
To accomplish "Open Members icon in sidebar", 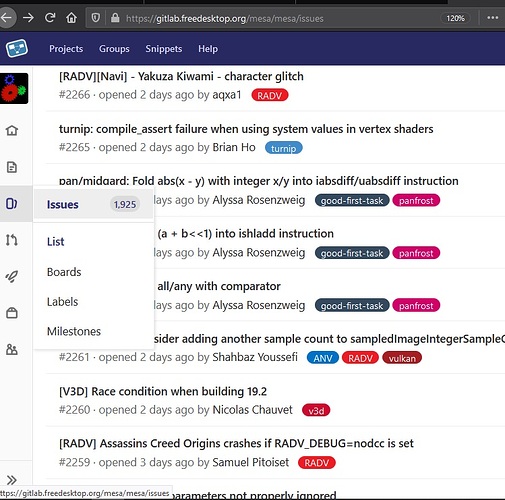I will (12, 349).
